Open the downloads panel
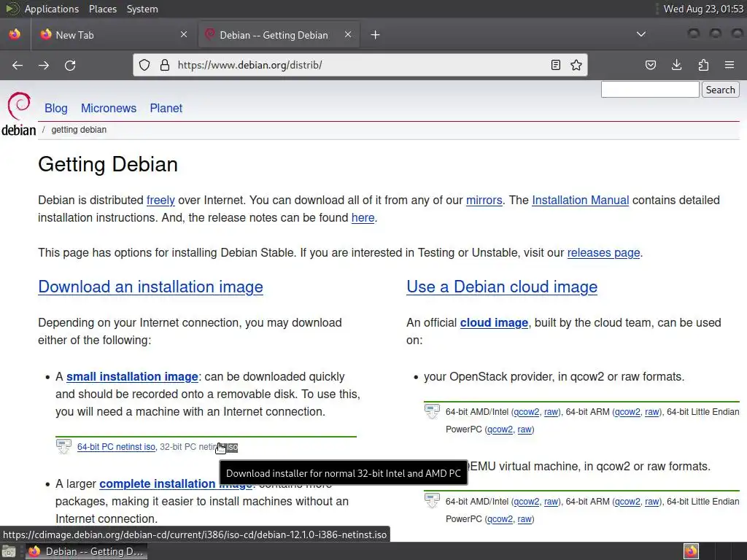The width and height of the screenshot is (747, 560). [676, 65]
